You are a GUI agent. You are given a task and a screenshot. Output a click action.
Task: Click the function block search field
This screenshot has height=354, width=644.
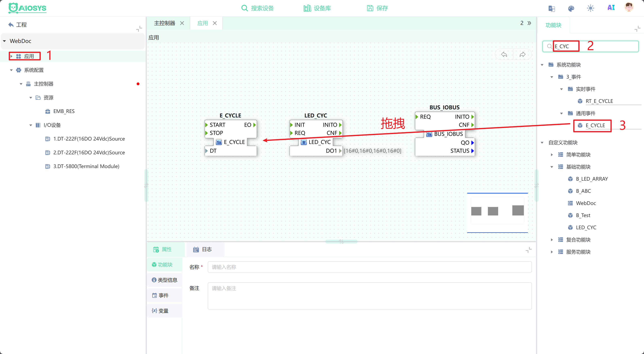coord(590,46)
